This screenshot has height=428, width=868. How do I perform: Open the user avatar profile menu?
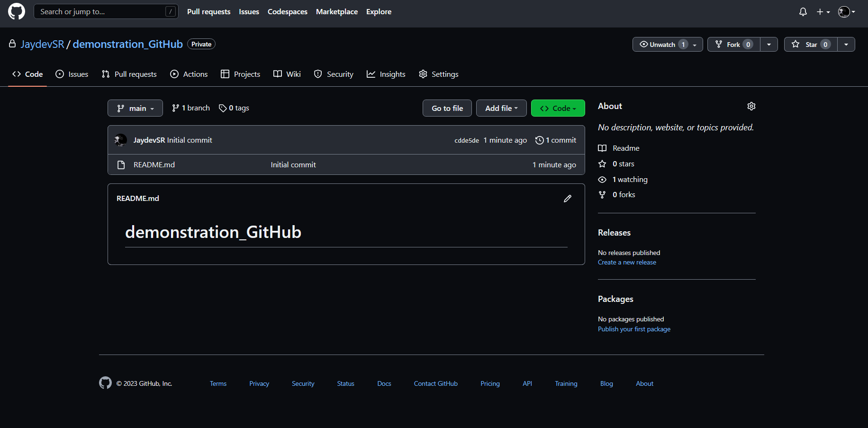click(x=846, y=12)
